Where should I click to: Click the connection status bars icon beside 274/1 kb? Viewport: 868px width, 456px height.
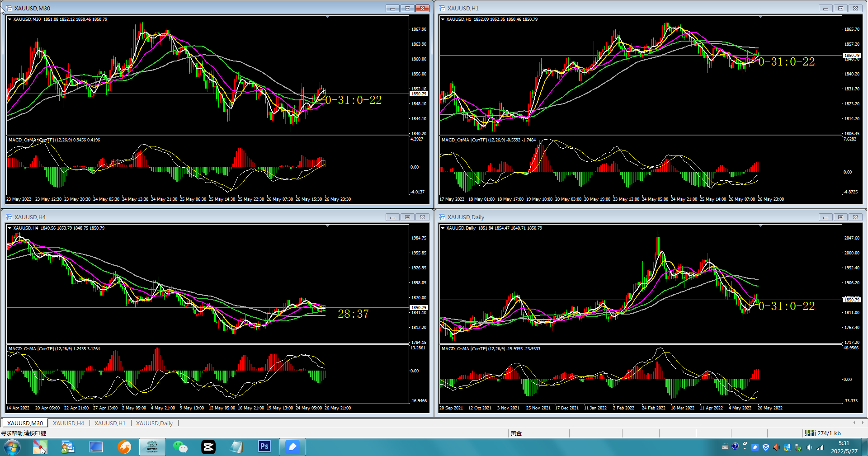tap(810, 433)
